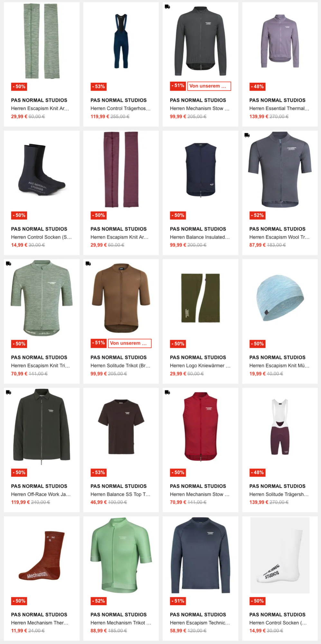Click the 88,99 € price of Mechanism Trikot
321x644 pixels.
pos(98,630)
